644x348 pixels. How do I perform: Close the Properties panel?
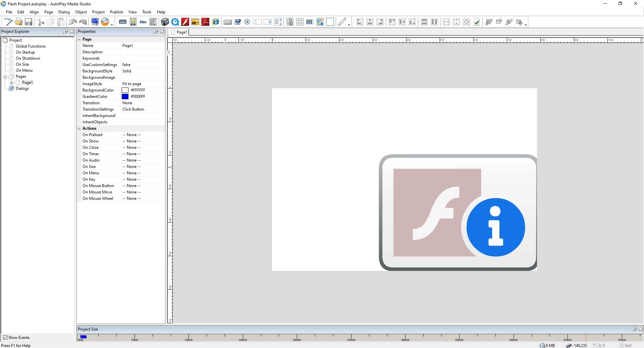(x=162, y=31)
